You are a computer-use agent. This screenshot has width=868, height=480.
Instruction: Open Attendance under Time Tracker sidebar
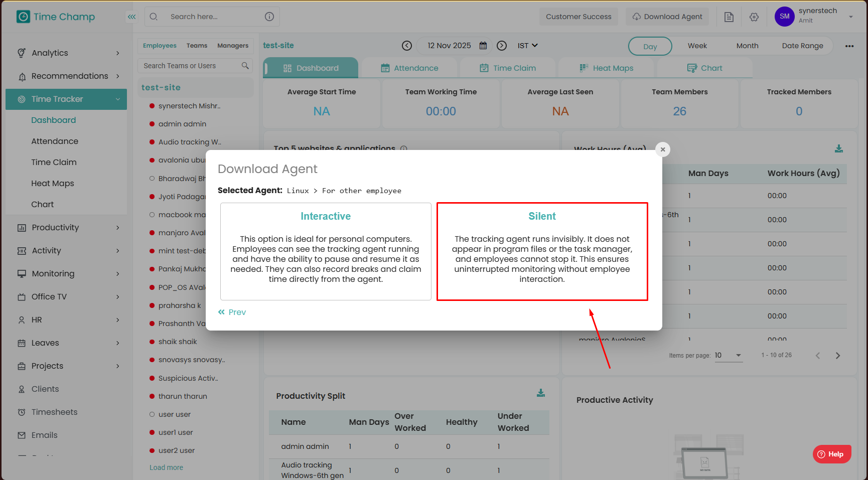click(x=55, y=141)
